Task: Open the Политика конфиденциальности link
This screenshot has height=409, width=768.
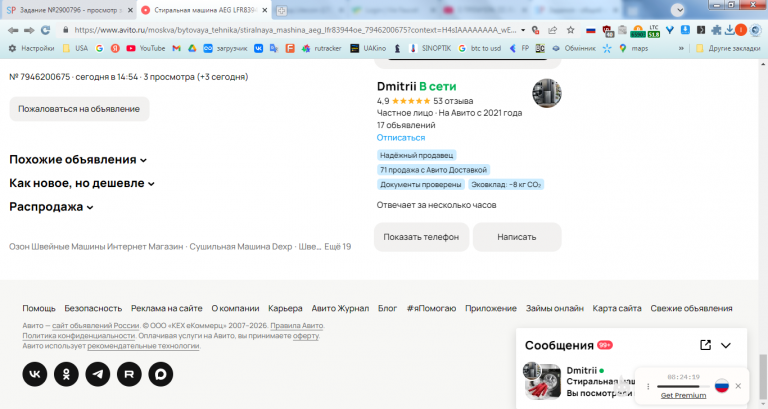Action: 78,336
